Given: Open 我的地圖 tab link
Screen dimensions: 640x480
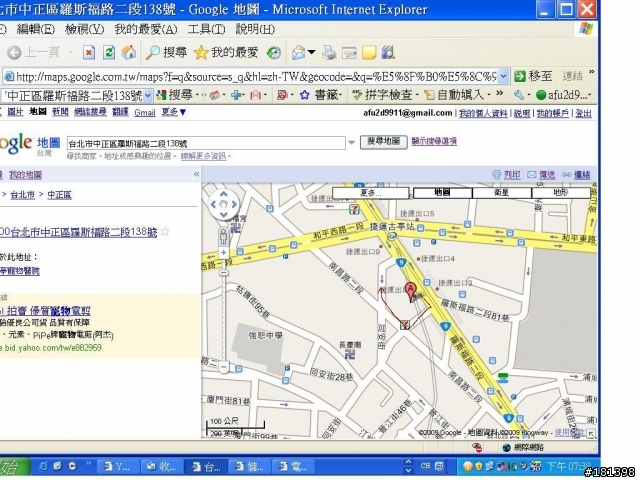Looking at the screenshot, I should click(25, 175).
